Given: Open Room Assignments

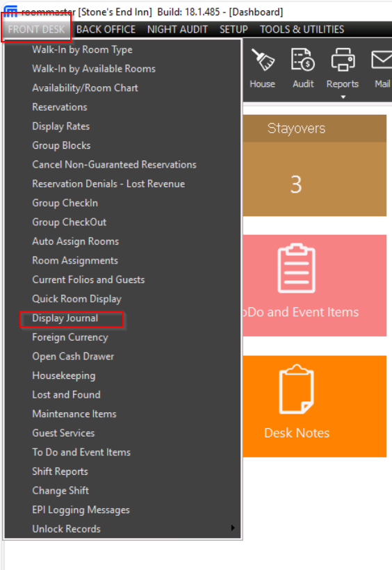Looking at the screenshot, I should [x=75, y=260].
